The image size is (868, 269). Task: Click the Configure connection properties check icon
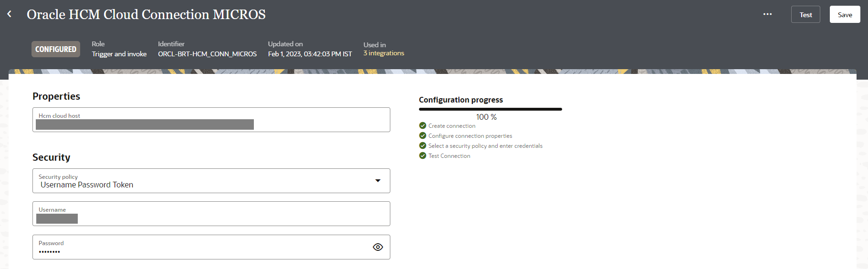pos(422,135)
